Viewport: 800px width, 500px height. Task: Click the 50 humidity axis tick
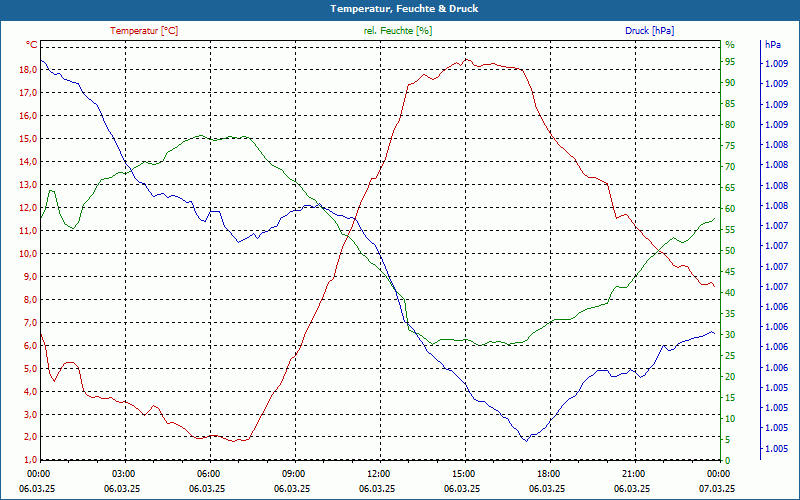[x=730, y=251]
